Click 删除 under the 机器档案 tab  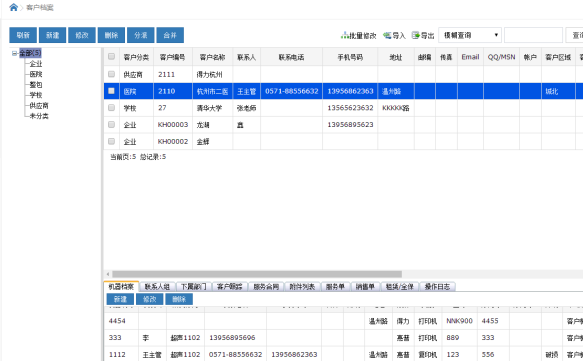pos(179,299)
